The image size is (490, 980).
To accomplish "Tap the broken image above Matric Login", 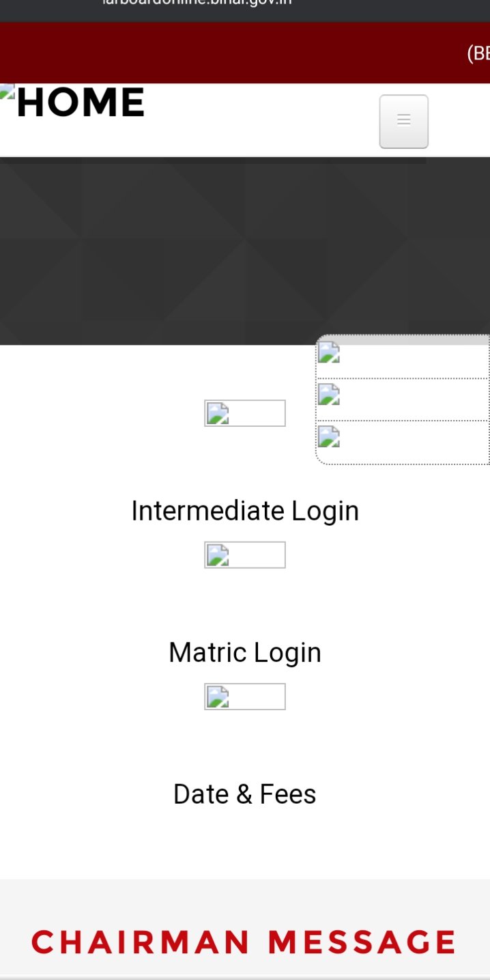I will point(244,555).
